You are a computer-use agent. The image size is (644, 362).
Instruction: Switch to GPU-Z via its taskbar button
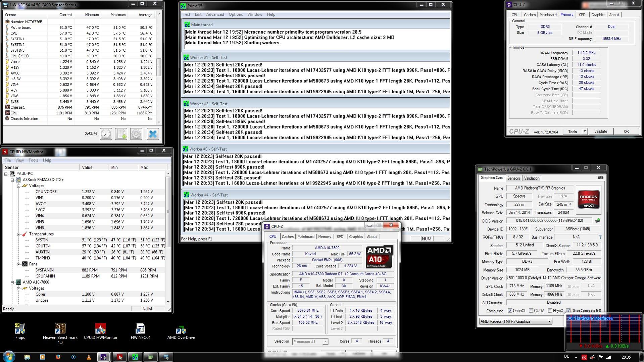(x=151, y=357)
